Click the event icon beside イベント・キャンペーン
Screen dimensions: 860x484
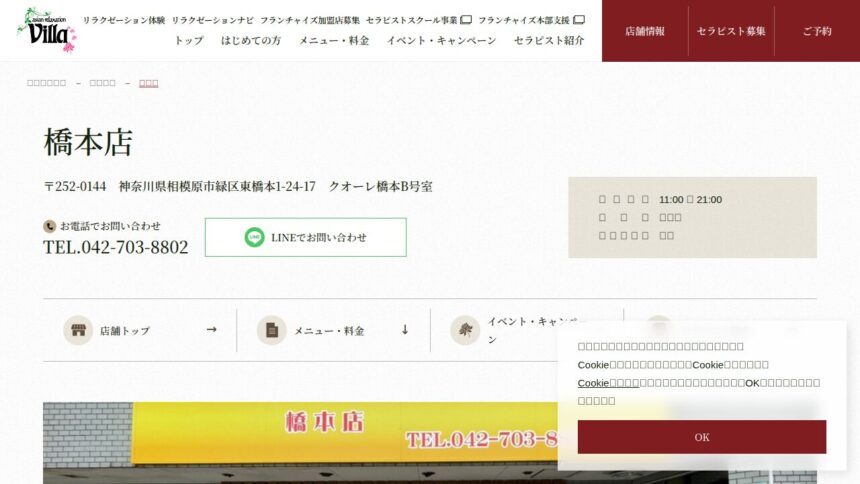465,330
